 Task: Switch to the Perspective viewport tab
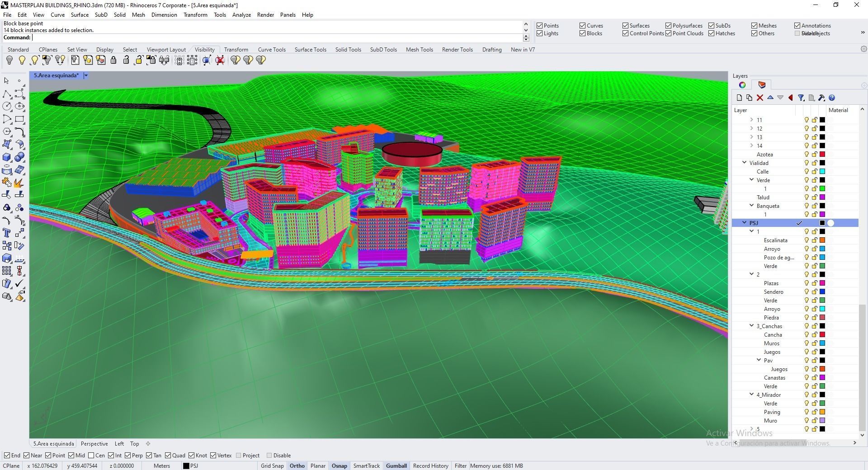point(94,444)
